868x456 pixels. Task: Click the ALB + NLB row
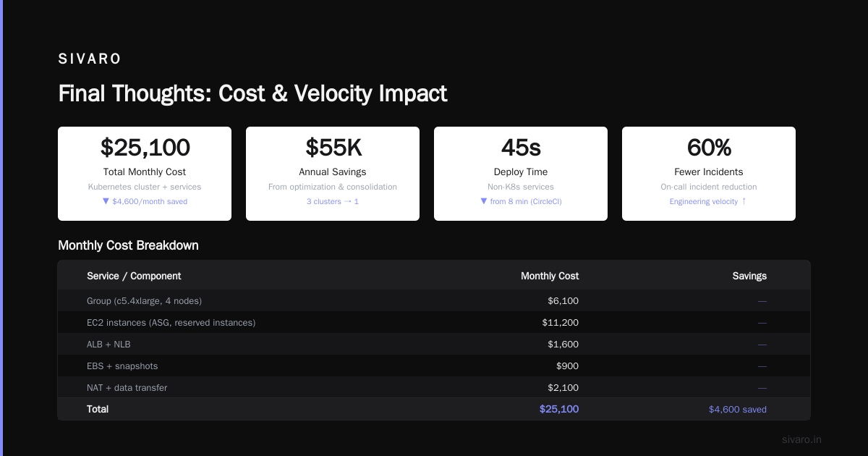[x=434, y=344]
